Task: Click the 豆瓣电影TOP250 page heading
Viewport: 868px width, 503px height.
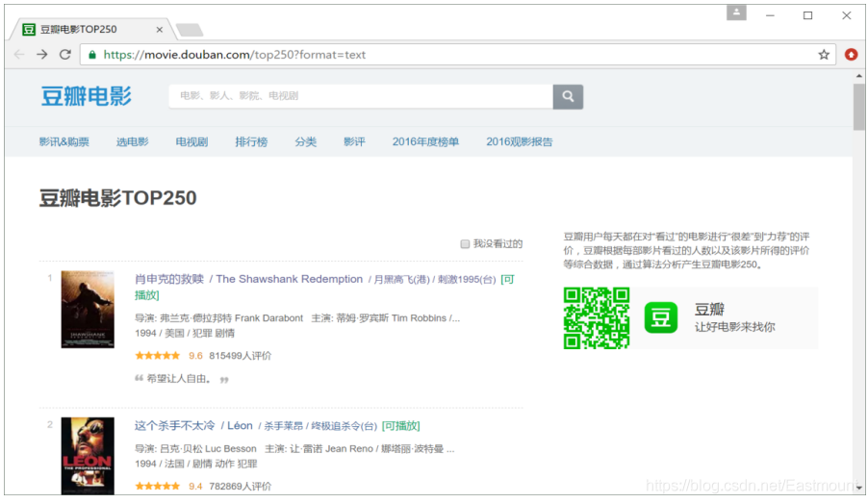Action: (x=118, y=198)
